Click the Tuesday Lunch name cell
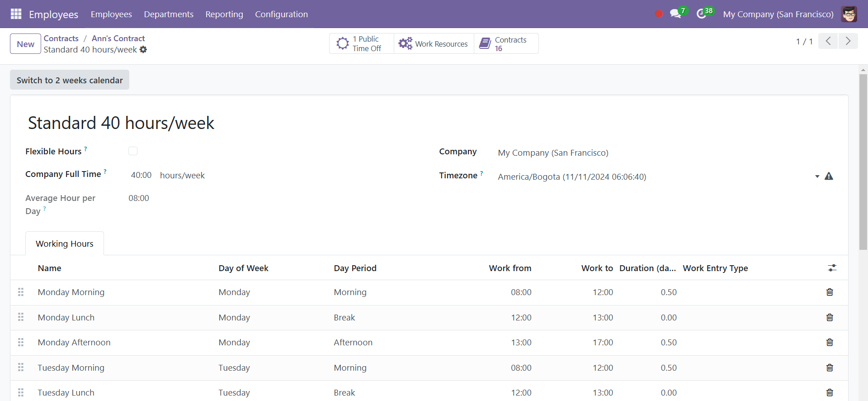Screen dimensions: 868x401 coord(66,392)
